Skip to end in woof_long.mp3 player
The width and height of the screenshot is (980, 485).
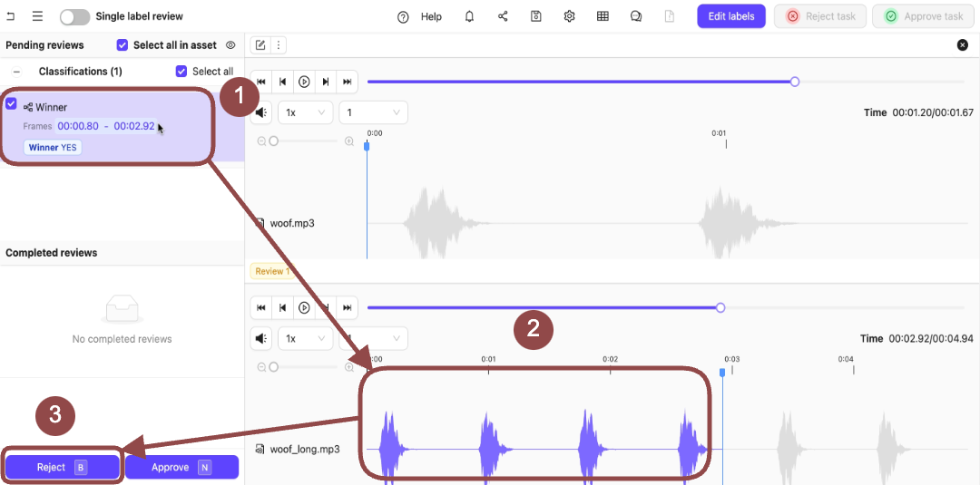pyautogui.click(x=348, y=307)
